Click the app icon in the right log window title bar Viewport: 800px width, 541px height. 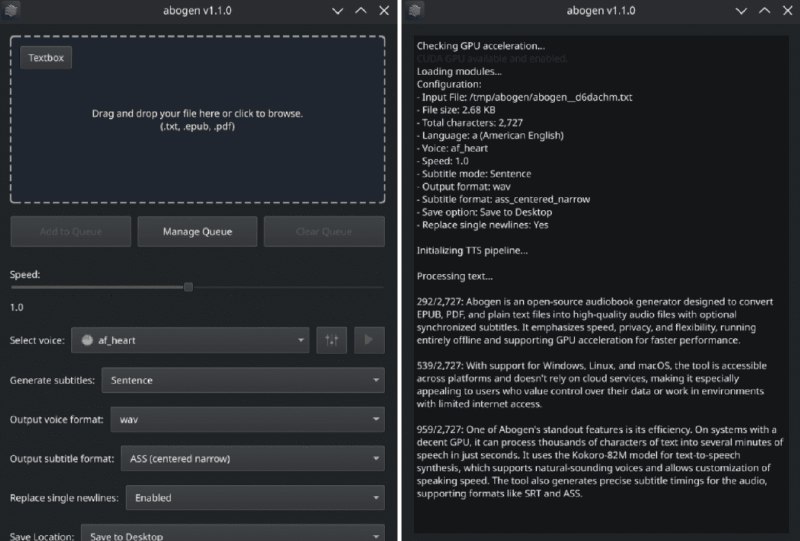coord(416,11)
